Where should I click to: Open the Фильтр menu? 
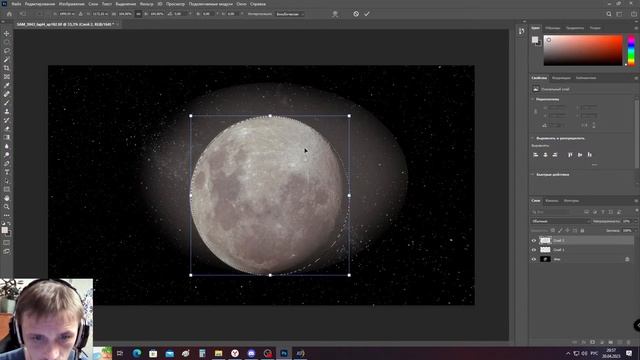(x=147, y=4)
